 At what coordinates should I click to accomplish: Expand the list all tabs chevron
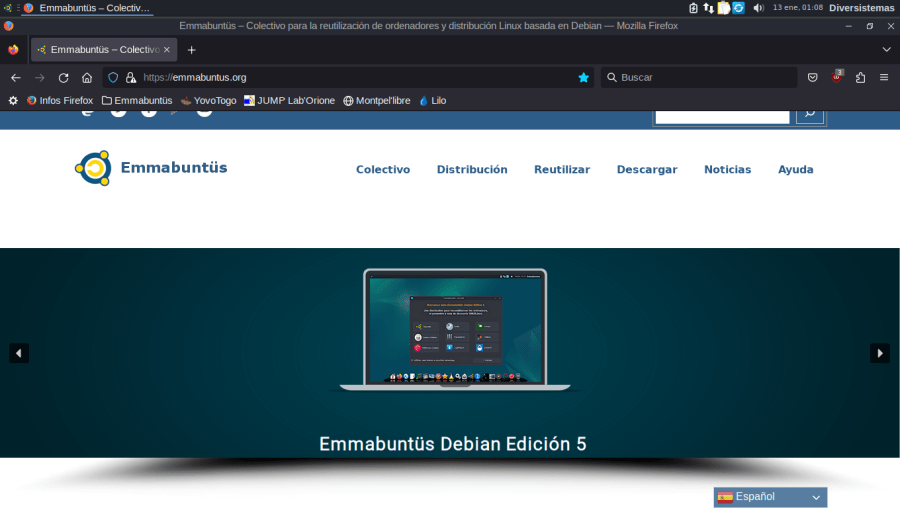tap(886, 49)
